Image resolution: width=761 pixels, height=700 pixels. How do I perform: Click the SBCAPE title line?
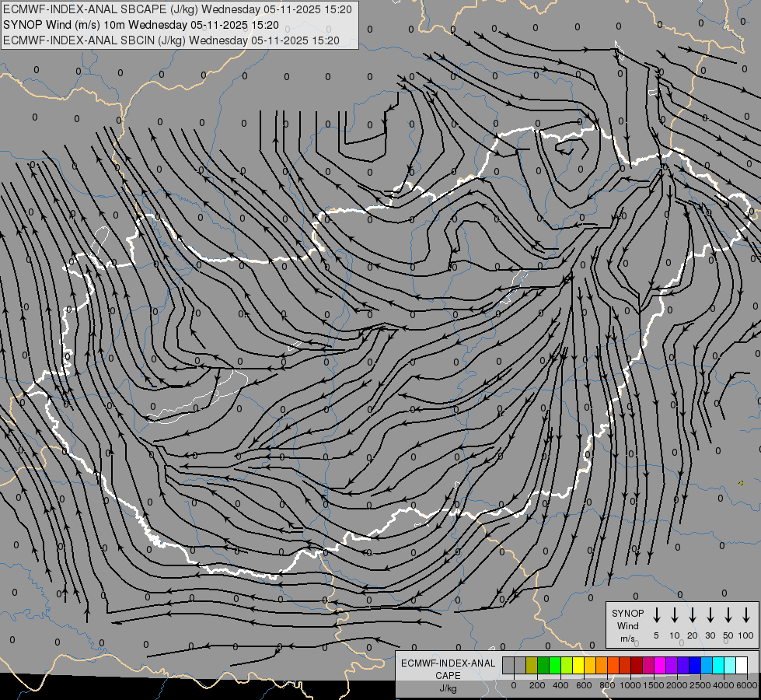[x=178, y=9]
